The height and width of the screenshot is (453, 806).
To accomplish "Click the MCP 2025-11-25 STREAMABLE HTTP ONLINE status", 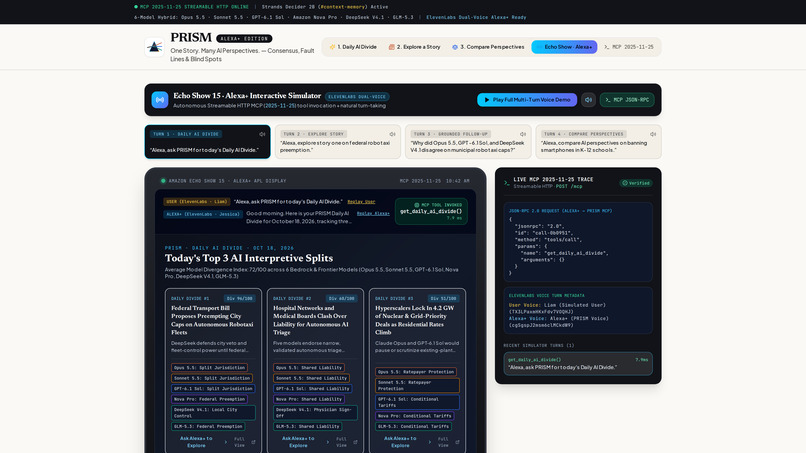I will coord(191,7).
